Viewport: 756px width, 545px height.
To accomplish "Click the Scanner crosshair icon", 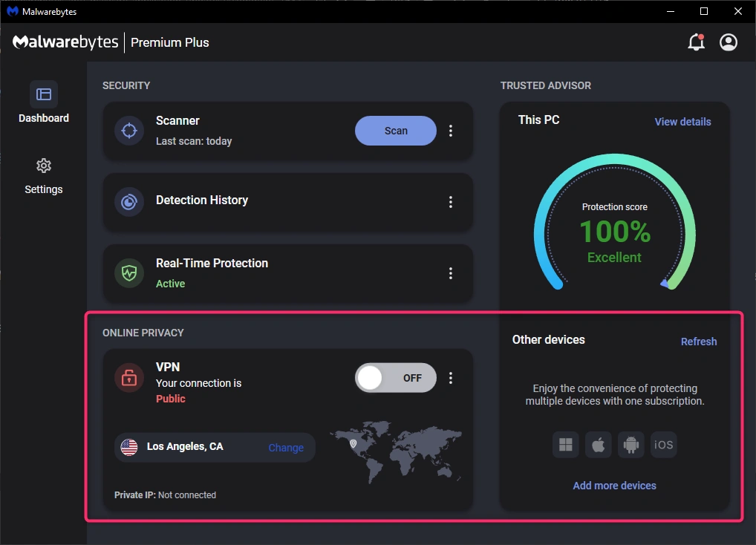I will click(x=129, y=131).
